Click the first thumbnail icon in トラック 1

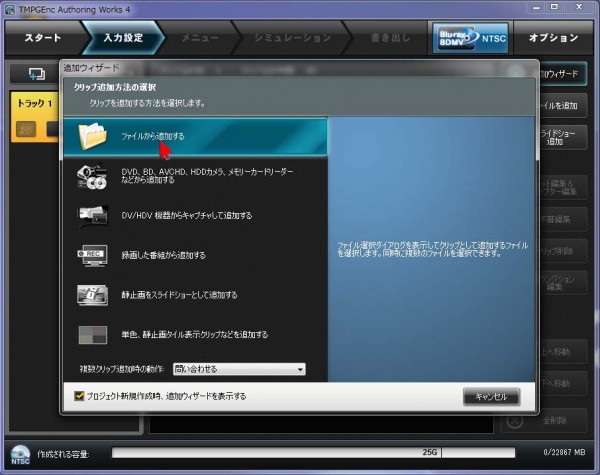click(x=26, y=129)
